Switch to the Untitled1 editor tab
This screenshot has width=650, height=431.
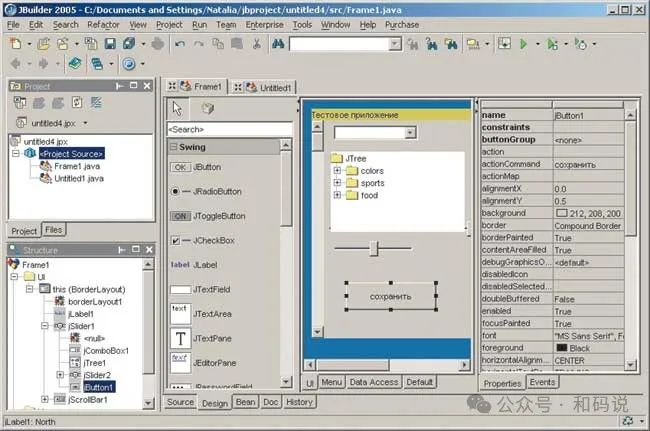tap(263, 87)
